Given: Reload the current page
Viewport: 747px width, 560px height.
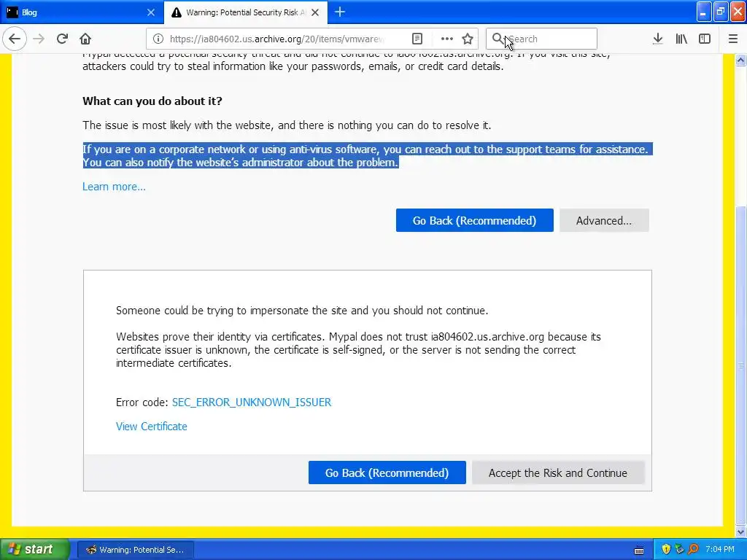Looking at the screenshot, I should 62,39.
